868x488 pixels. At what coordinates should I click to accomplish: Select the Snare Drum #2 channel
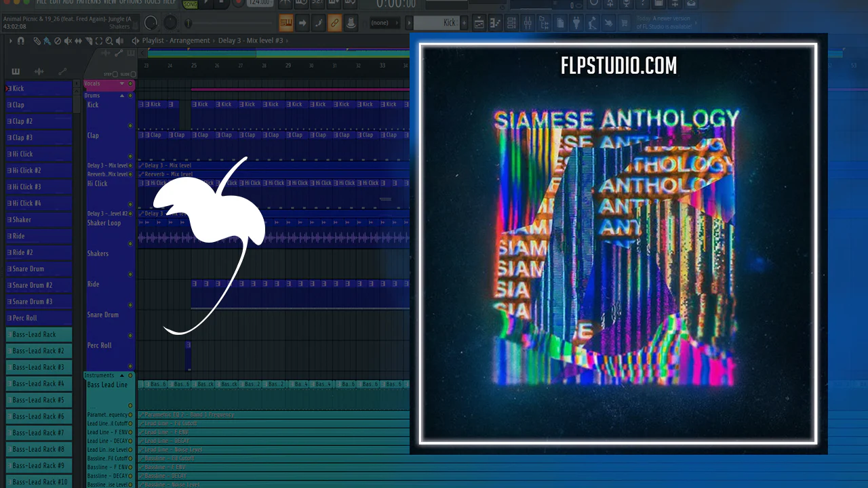[39, 285]
